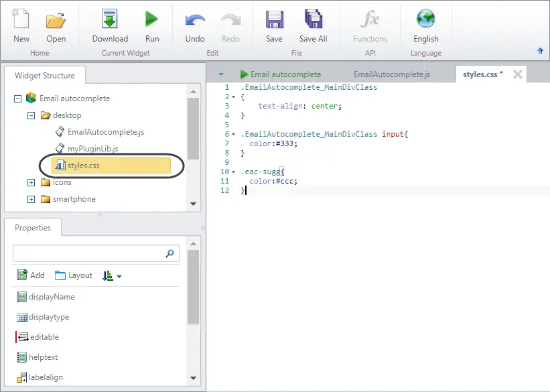
Task: Save All files in the ribbon
Action: pos(314,19)
